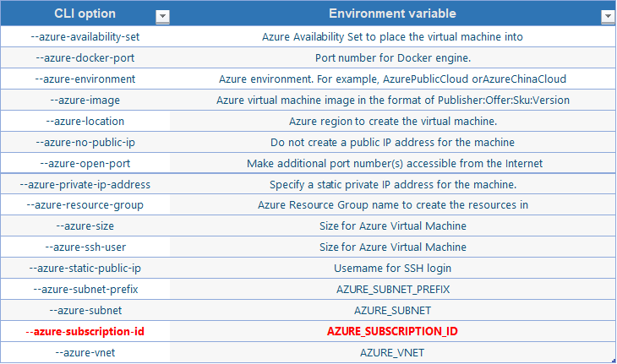This screenshot has width=617, height=364.
Task: Click the --azure-docker-port cell
Action: 85,57
